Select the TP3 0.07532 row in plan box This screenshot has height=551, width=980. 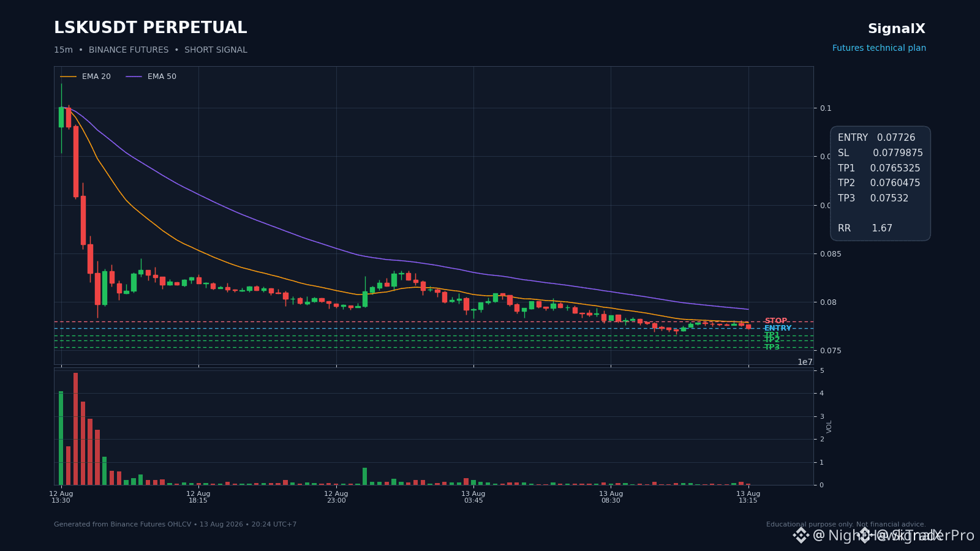point(873,198)
